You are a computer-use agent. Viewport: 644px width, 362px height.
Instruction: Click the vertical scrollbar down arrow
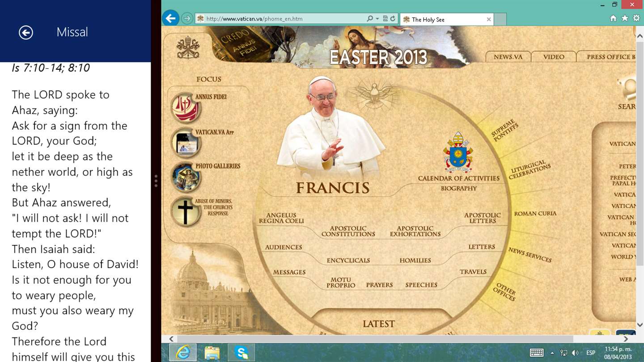640,325
